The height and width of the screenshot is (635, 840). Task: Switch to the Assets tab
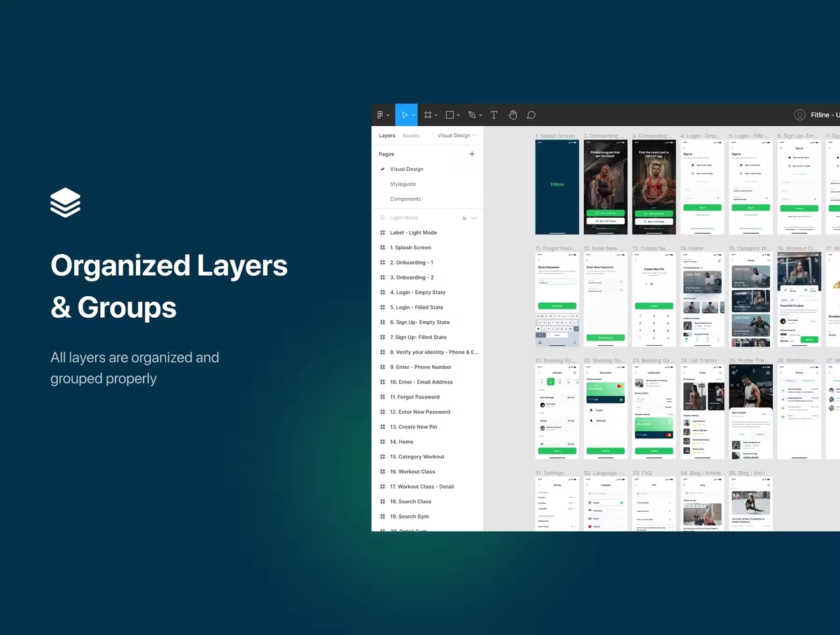pos(411,135)
